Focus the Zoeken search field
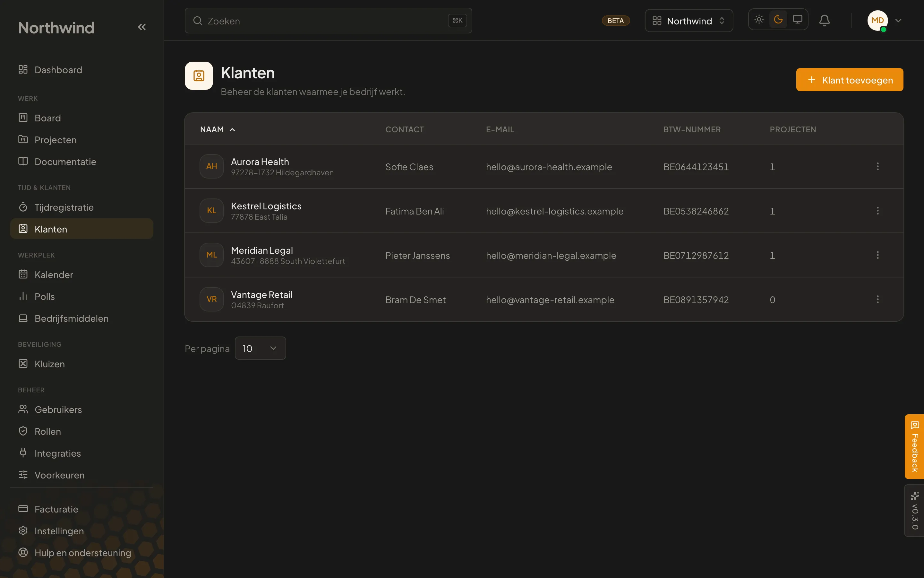 (x=328, y=21)
